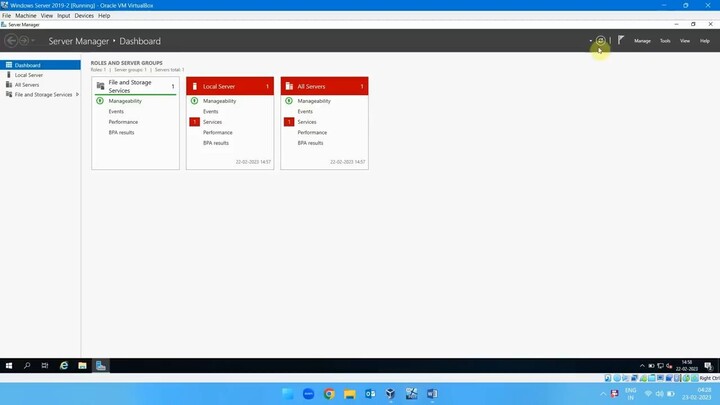Open Word from host taskbar
Viewport: 720px width, 405px height.
pos(432,394)
